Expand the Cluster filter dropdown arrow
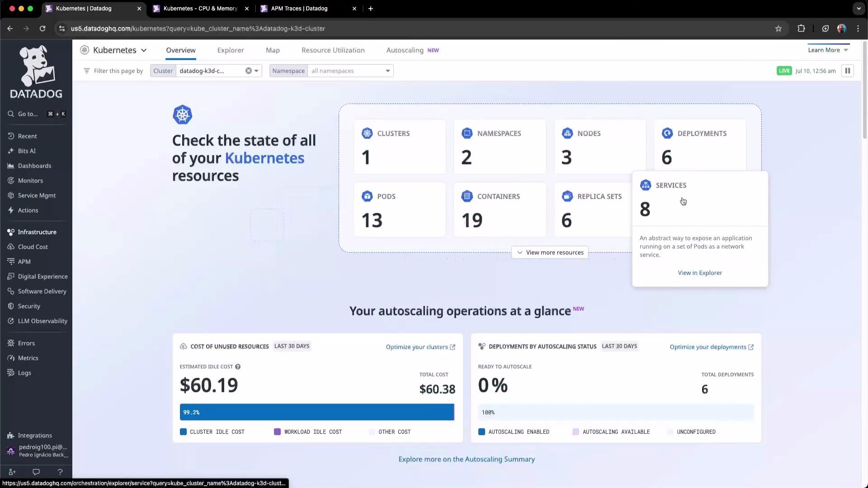The image size is (868, 488). point(257,71)
